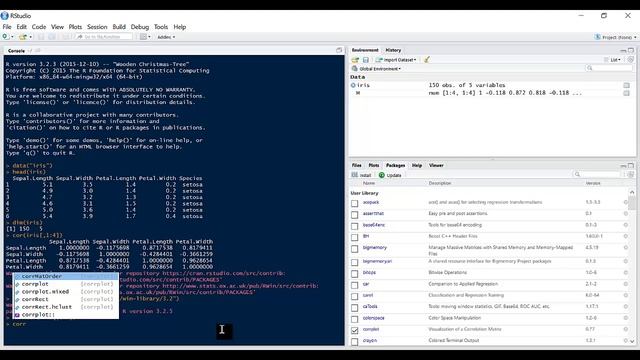The height and width of the screenshot is (360, 640).
Task: Click the Install packages icon
Action: point(355,175)
